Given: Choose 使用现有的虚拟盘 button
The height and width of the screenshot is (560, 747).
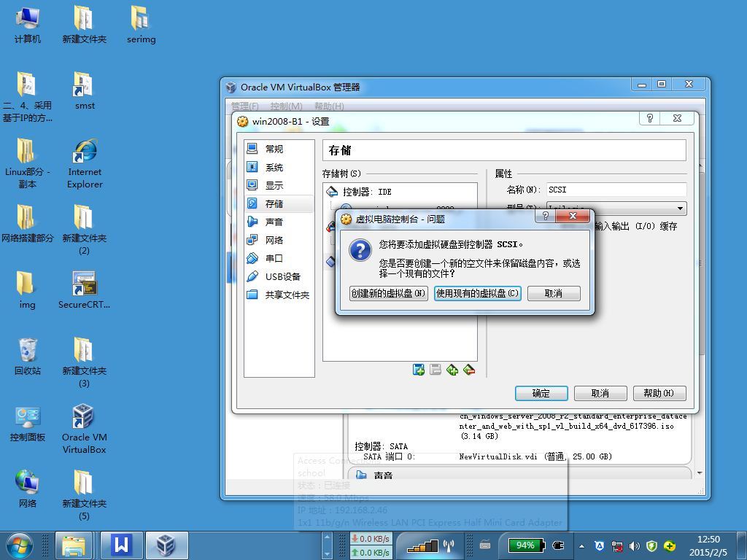Looking at the screenshot, I should pos(477,293).
